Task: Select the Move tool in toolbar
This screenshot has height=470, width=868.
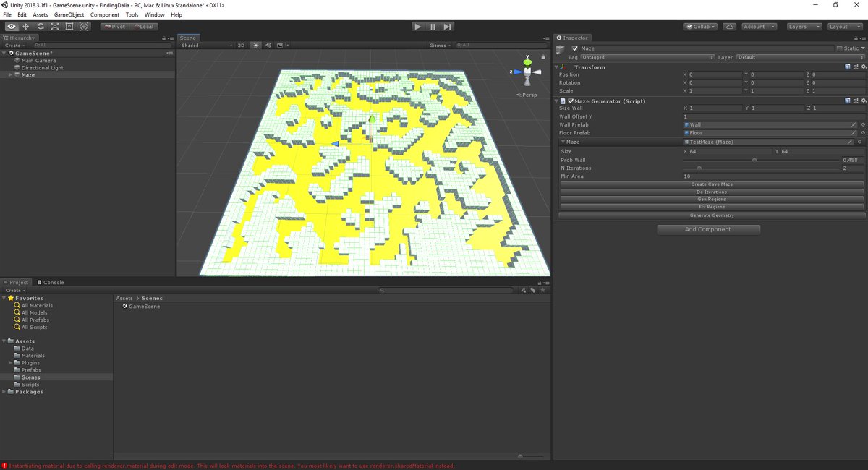Action: coord(26,26)
